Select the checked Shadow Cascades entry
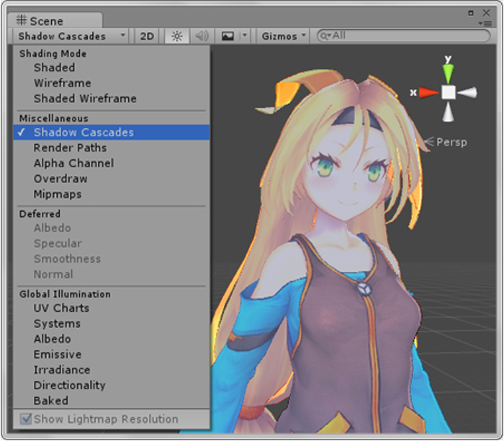 tap(111, 132)
